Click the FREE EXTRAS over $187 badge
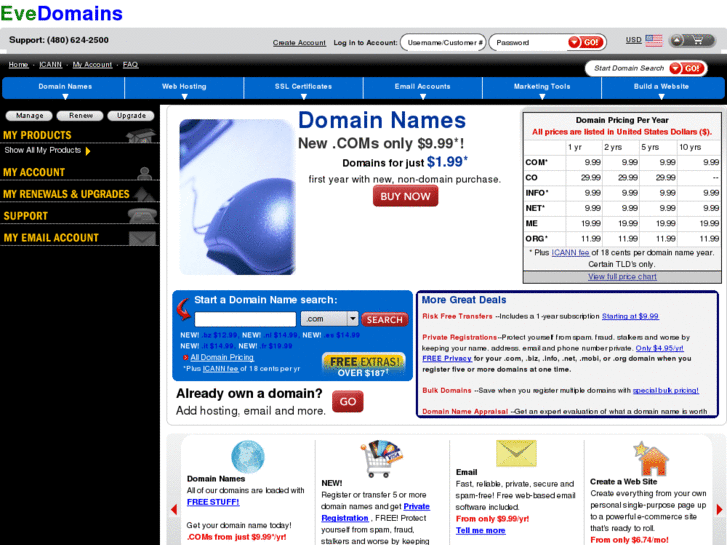727x545 pixels. (x=364, y=365)
